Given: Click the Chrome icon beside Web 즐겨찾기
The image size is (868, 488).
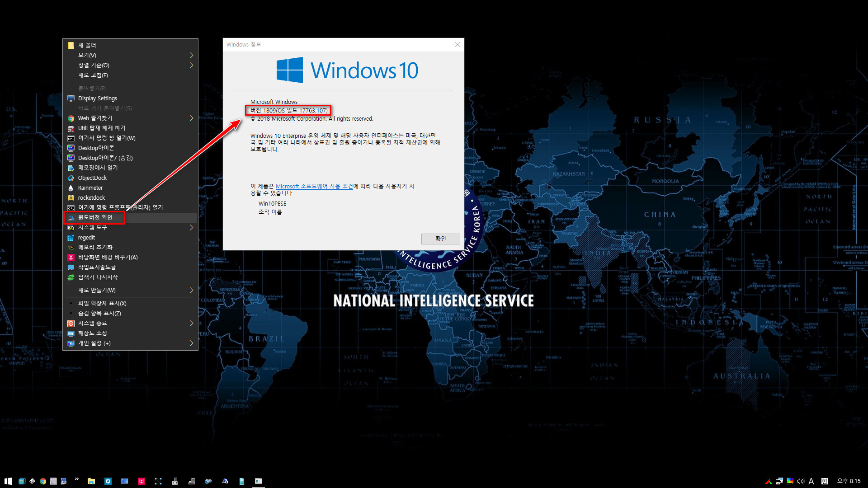Looking at the screenshot, I should (71, 118).
